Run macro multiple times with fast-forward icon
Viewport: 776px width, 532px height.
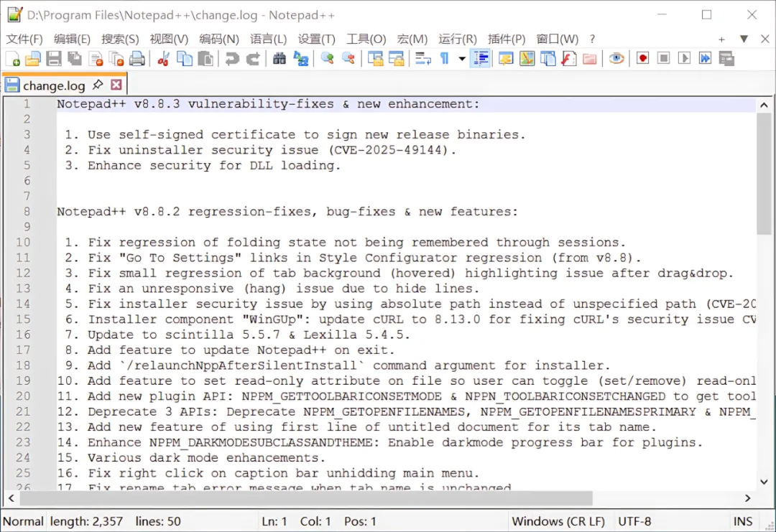(x=706, y=59)
